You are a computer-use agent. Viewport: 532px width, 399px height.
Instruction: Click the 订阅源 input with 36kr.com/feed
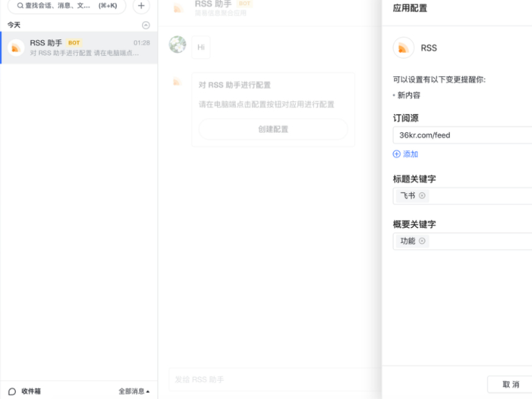tap(463, 135)
